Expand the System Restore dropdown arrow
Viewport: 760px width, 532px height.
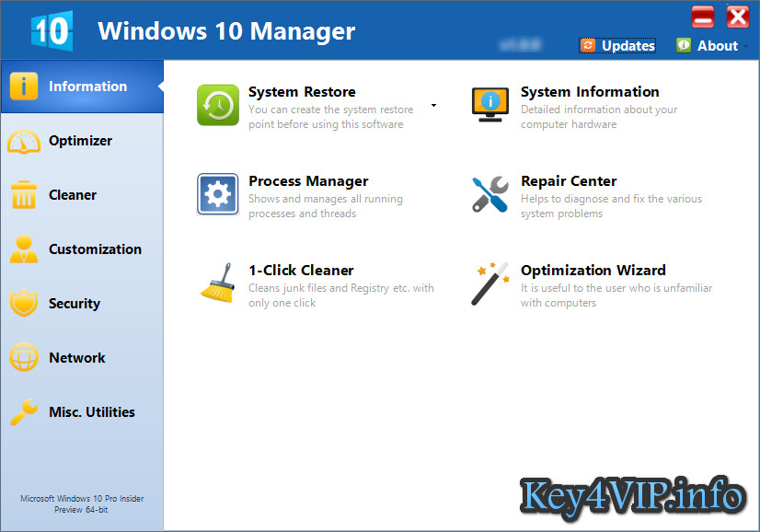click(433, 105)
